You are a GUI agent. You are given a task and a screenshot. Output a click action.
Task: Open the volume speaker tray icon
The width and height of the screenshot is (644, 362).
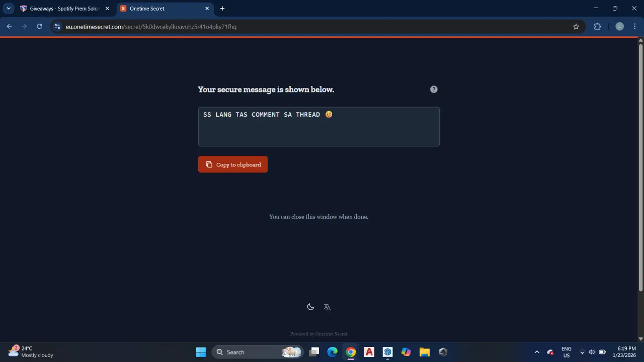point(592,352)
